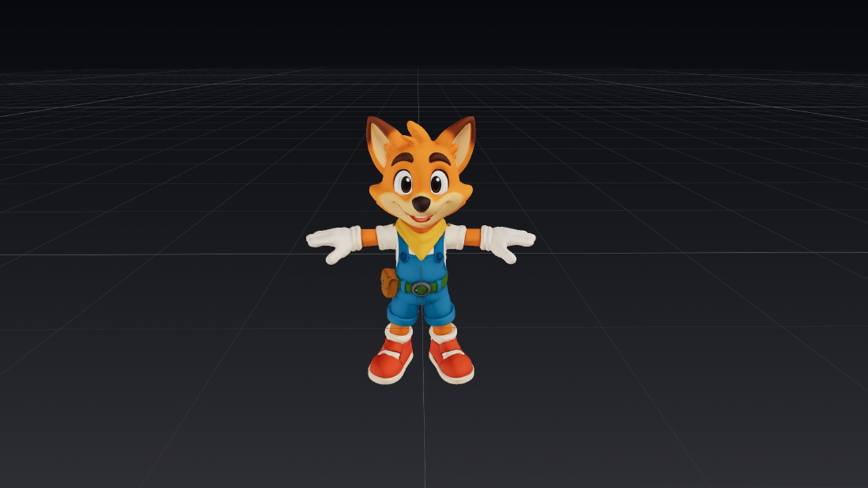Viewport: 868px width, 488px height.
Task: Click the brown pouch on fox's belt
Action: [x=389, y=283]
